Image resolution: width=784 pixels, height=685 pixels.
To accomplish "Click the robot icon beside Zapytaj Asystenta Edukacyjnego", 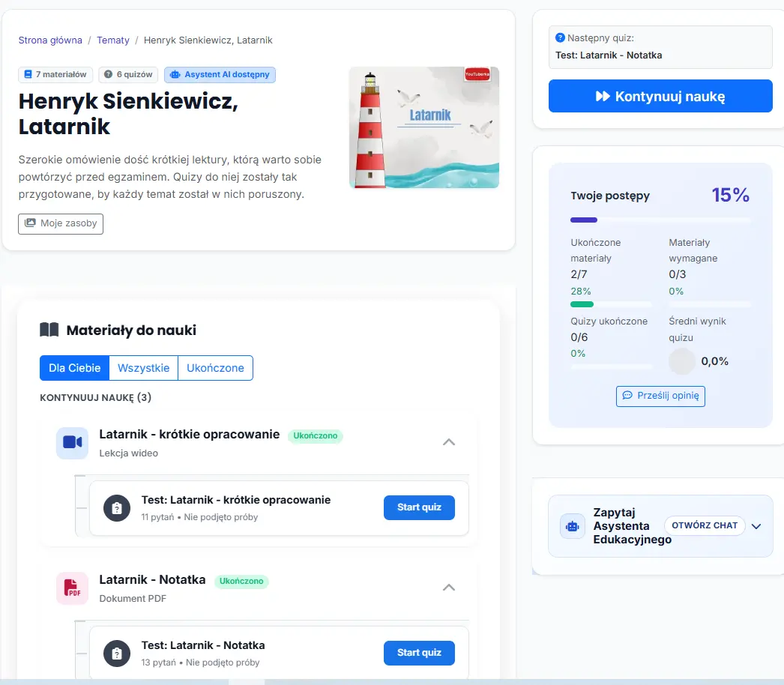I will tap(573, 526).
